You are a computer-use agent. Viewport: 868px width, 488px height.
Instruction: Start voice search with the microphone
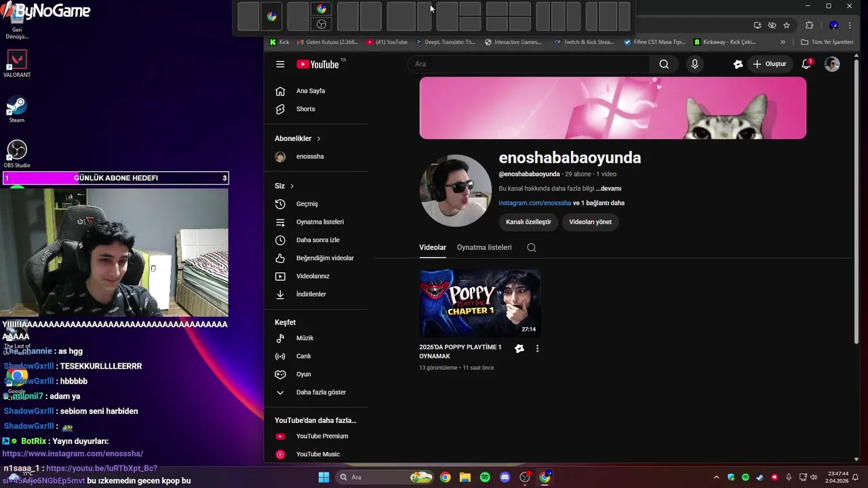pos(694,64)
